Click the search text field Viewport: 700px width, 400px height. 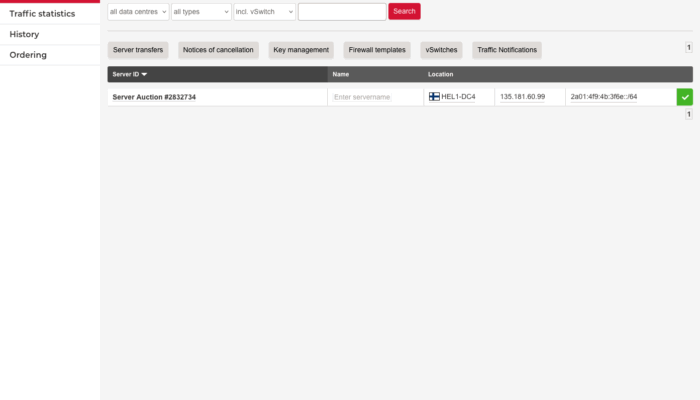(342, 11)
